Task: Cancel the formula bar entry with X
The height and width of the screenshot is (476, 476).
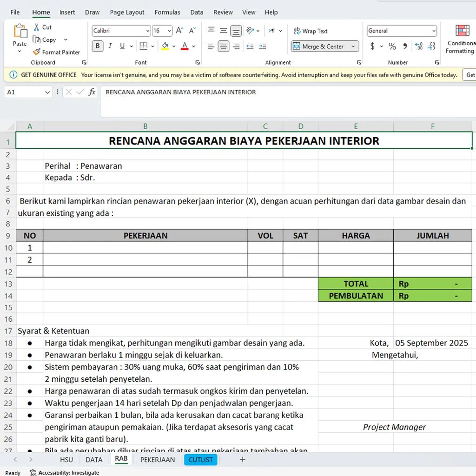Action: [69, 92]
